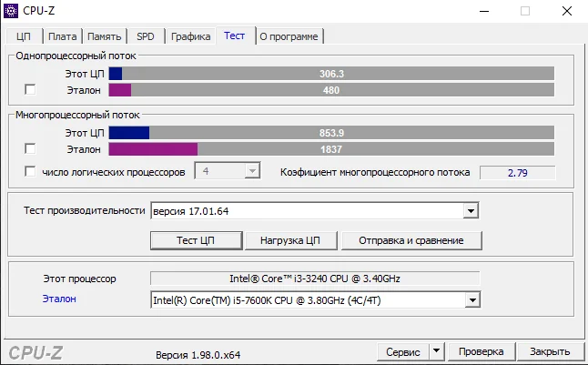588x365 pixels.
Task: Enable the multi-thread Эталон checkbox
Action: pyautogui.click(x=30, y=148)
